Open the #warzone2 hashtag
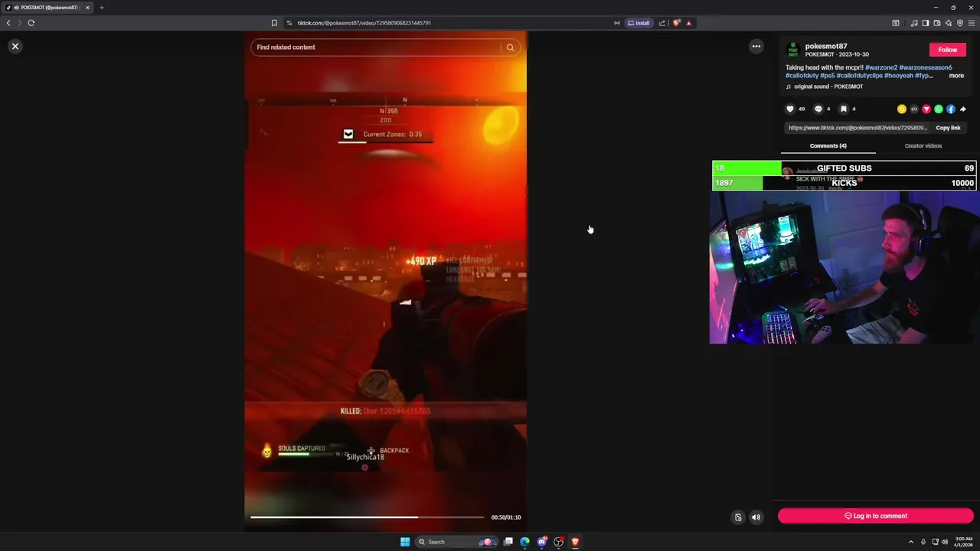 coord(881,67)
